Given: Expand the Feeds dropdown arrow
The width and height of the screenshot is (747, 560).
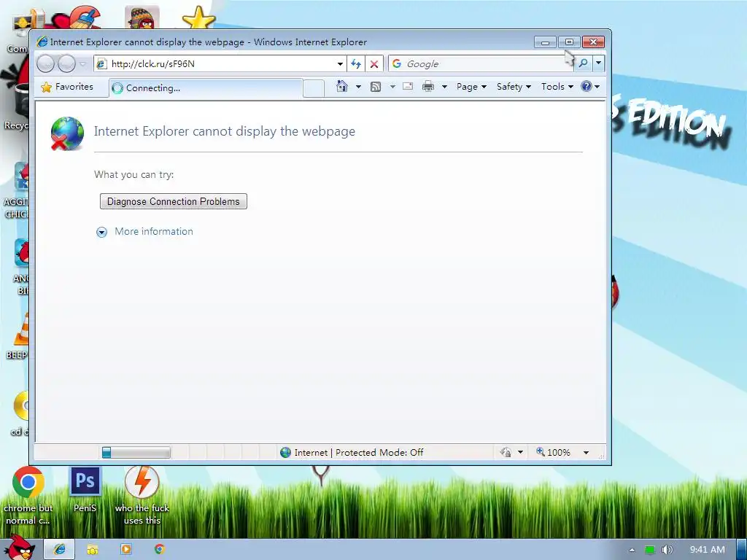Looking at the screenshot, I should click(392, 87).
